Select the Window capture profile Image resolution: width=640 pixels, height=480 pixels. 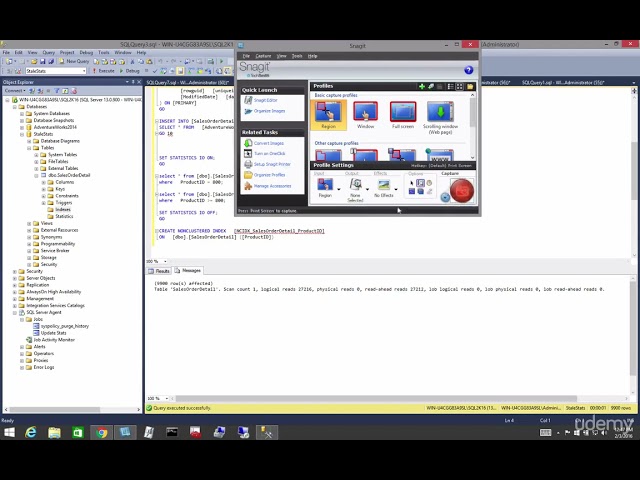click(365, 115)
